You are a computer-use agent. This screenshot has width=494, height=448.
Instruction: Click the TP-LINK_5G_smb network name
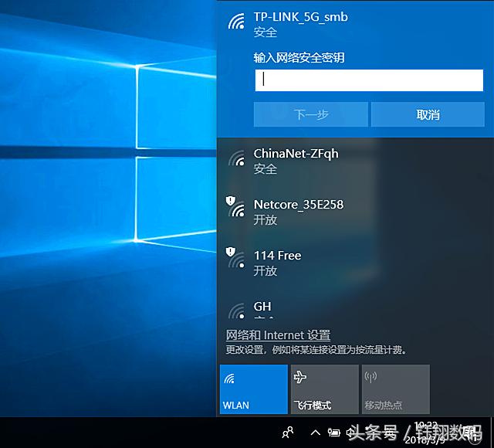[300, 17]
